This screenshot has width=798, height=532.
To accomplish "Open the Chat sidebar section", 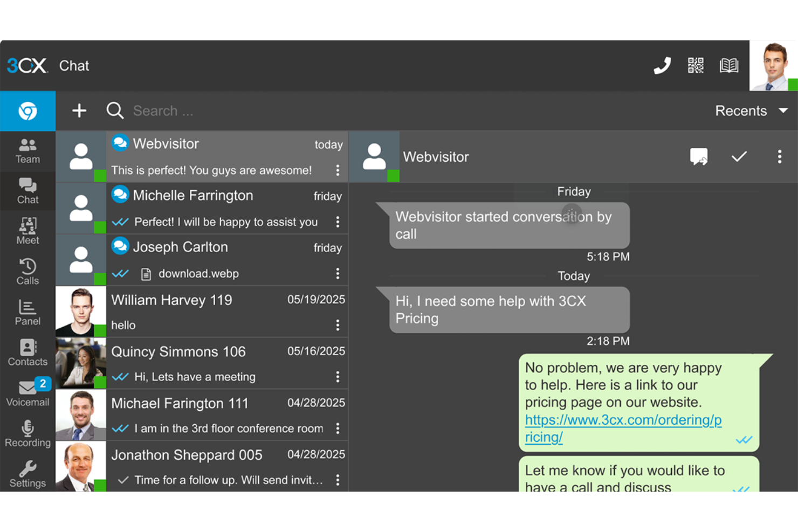I will point(27,191).
